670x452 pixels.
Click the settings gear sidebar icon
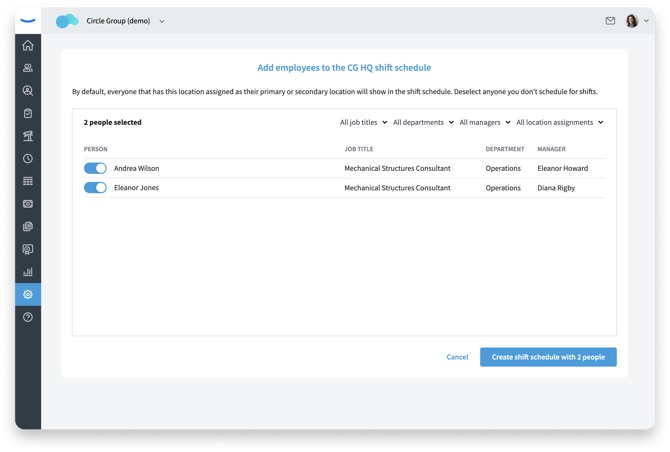[x=28, y=295]
